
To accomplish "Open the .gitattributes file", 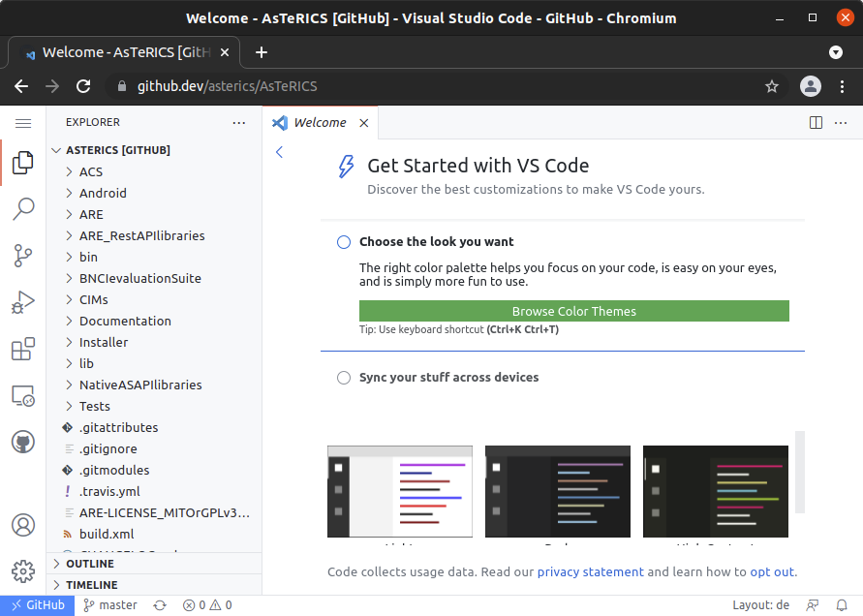I will click(154, 428).
